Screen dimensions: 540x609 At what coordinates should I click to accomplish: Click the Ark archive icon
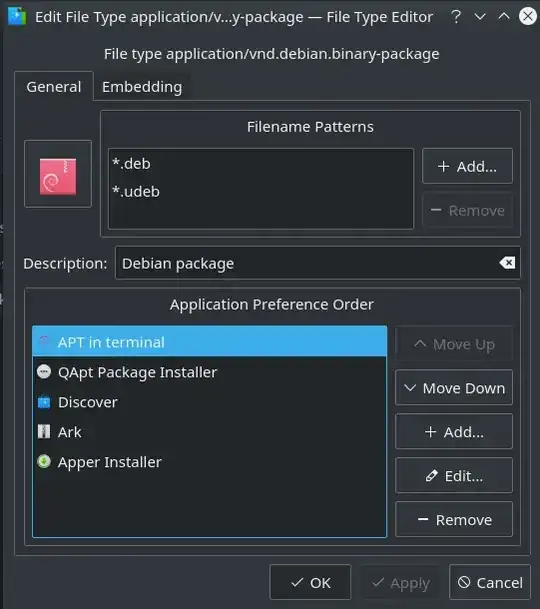click(x=44, y=432)
